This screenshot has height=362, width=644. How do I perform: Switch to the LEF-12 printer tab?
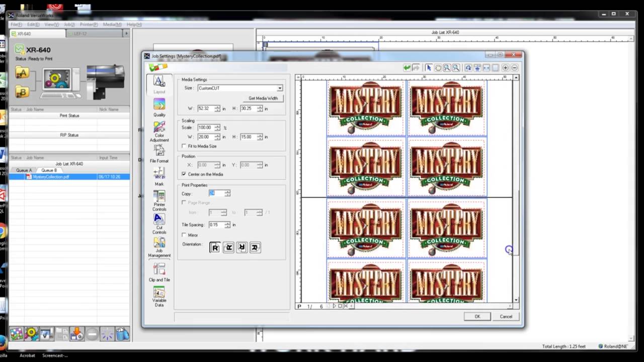[x=94, y=34]
